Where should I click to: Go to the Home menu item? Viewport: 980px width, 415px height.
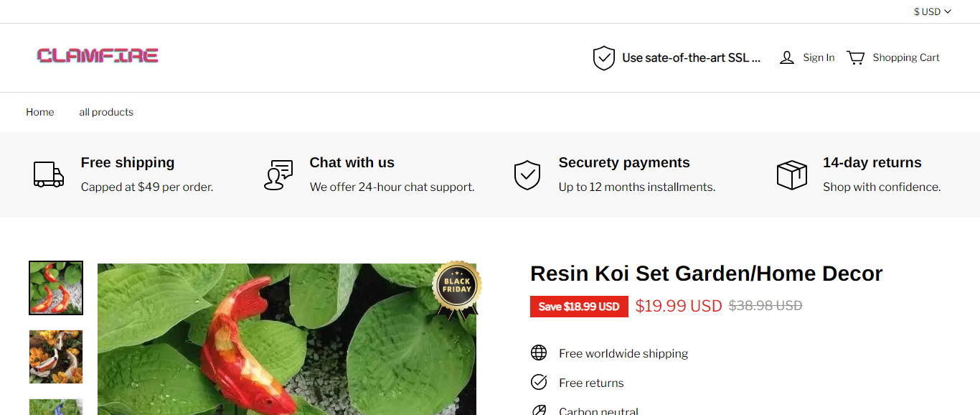tap(40, 112)
